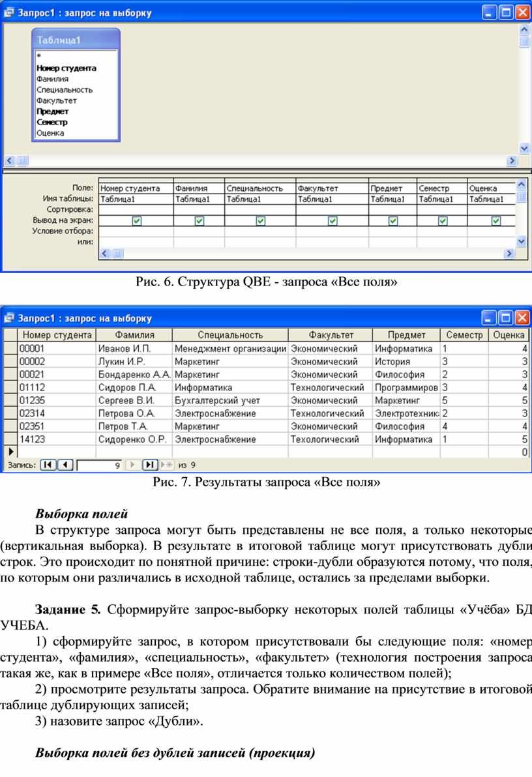Minimize the query design window
This screenshot has height=777, width=532.
tap(490, 12)
